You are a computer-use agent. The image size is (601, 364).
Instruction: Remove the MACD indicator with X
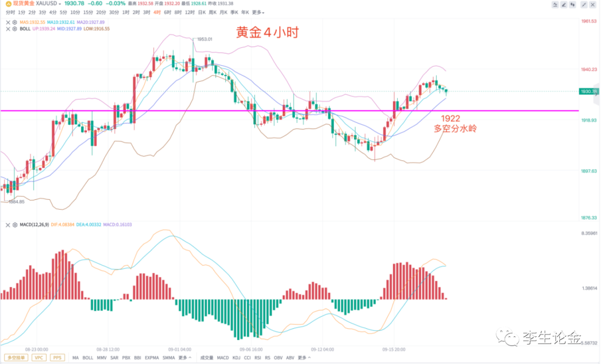7,225
